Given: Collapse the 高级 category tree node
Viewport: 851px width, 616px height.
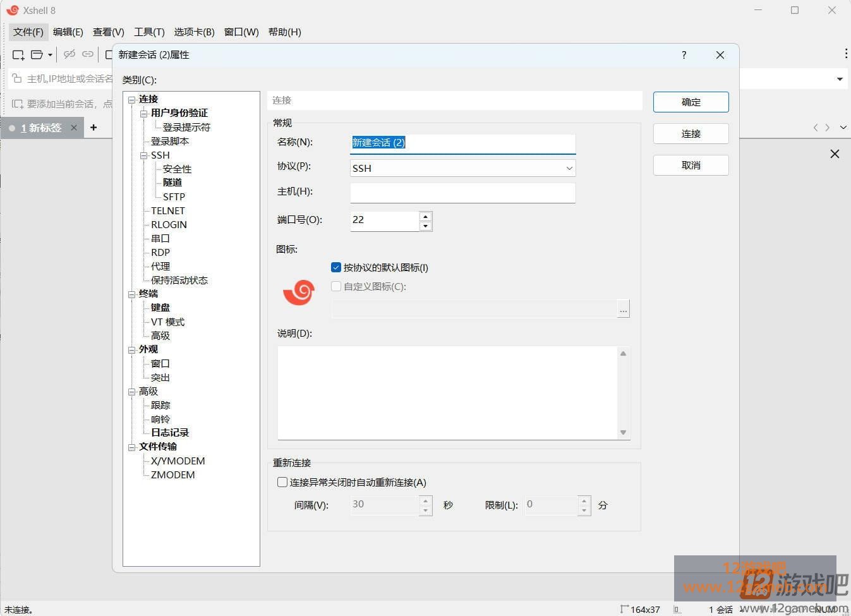Looking at the screenshot, I should 131,391.
